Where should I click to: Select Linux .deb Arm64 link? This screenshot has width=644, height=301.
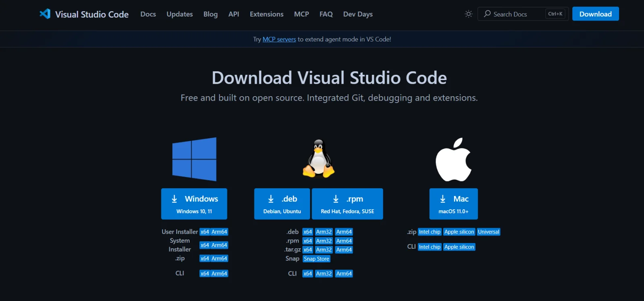344,232
